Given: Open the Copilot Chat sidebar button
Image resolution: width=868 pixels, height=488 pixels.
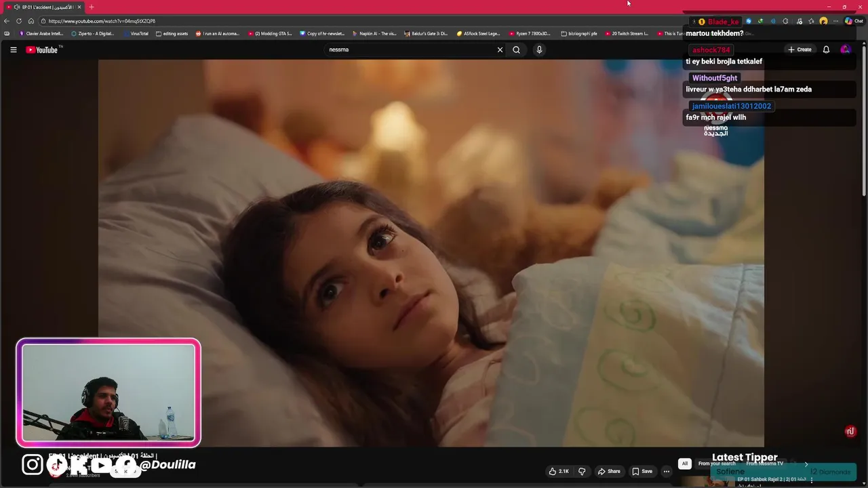Looking at the screenshot, I should pos(854,21).
